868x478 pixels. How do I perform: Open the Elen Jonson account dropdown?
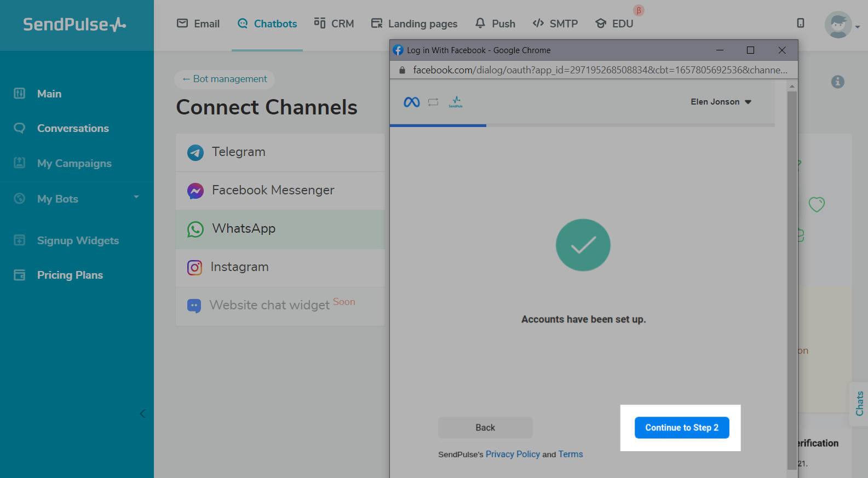(721, 102)
